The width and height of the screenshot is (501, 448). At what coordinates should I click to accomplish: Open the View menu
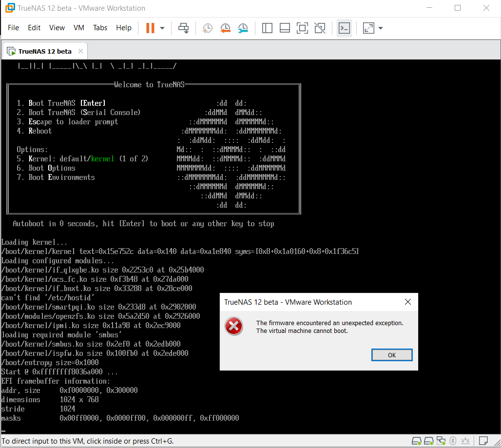point(57,28)
